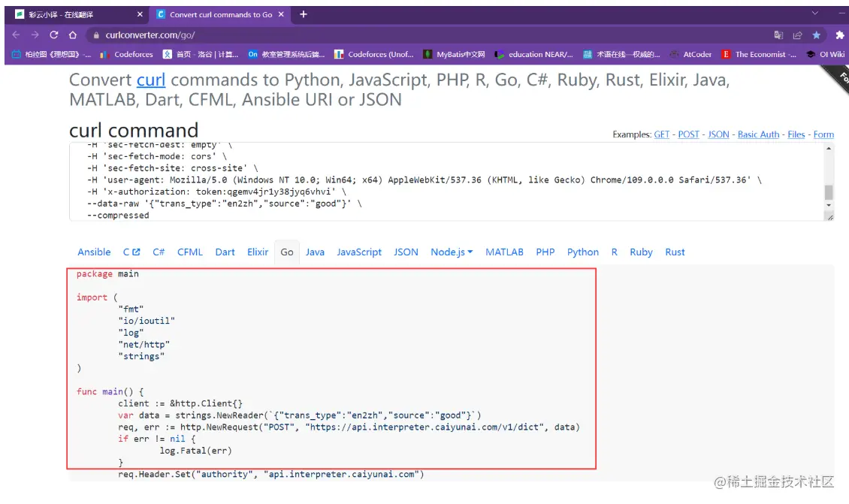Select the Java language tab
The image size is (849, 504).
click(x=315, y=252)
